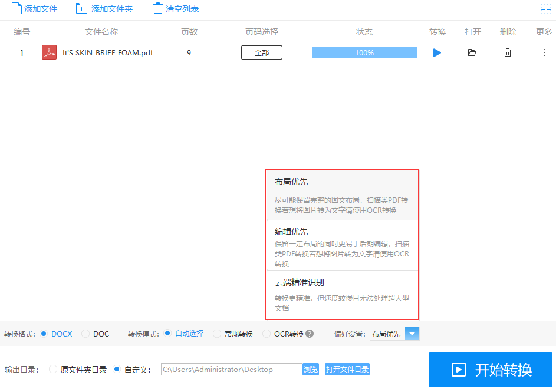Viewport: 556px width, 392px height.
Task: Click the Add File (添加文件) icon
Action: (x=17, y=9)
